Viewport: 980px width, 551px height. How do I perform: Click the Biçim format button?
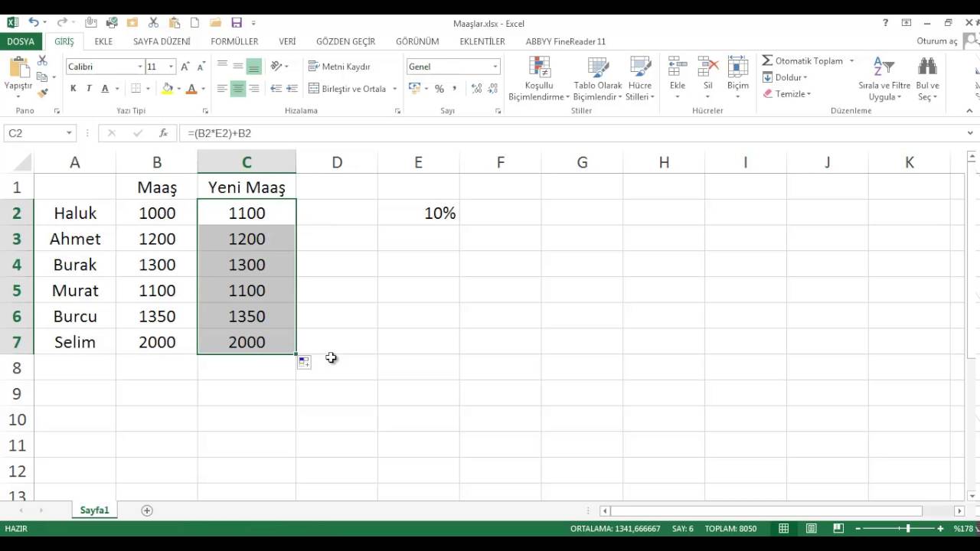pyautogui.click(x=738, y=79)
